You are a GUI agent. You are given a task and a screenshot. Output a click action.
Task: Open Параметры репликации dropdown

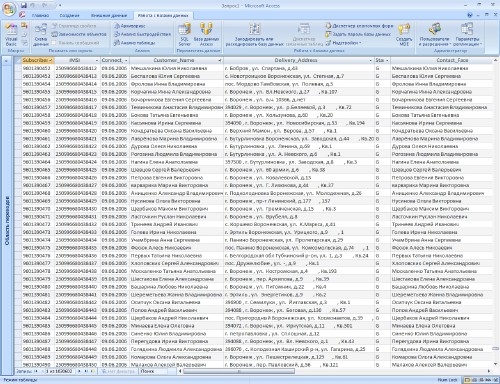467,35
